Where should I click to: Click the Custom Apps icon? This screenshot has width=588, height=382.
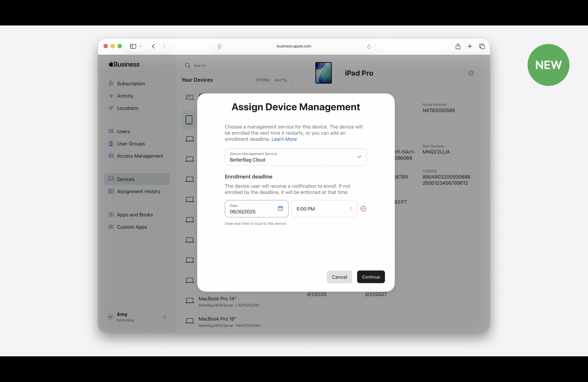click(111, 227)
